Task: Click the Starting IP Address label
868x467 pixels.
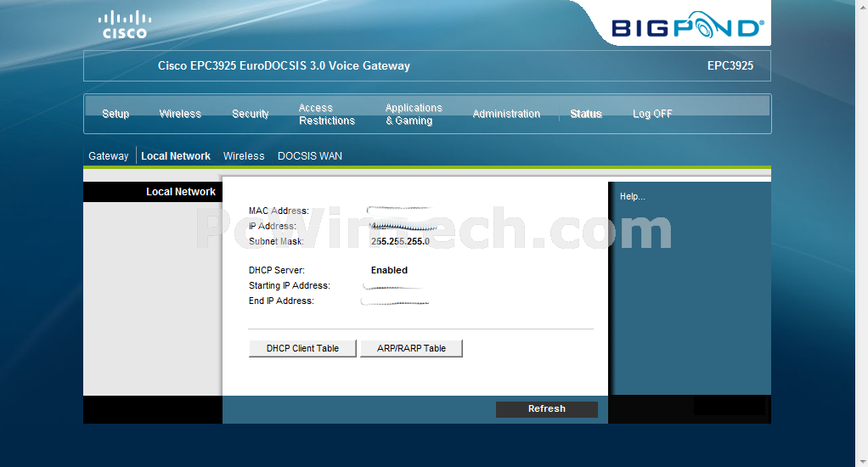Action: (x=290, y=285)
